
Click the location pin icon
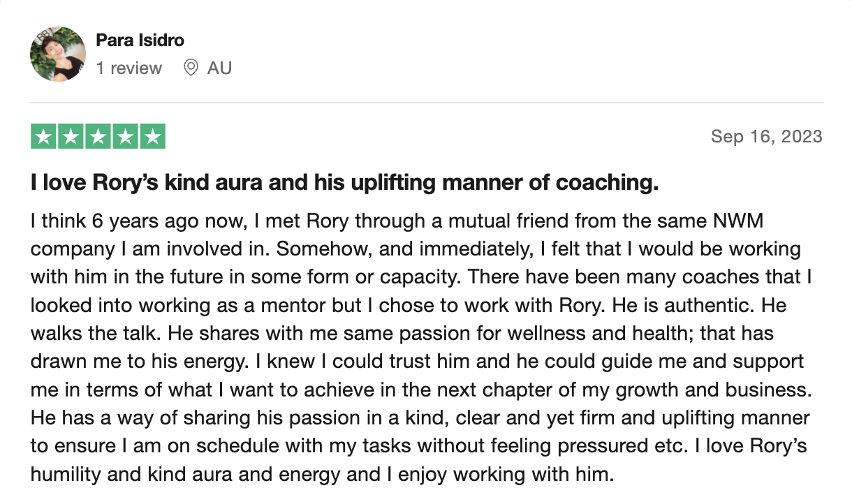[190, 68]
